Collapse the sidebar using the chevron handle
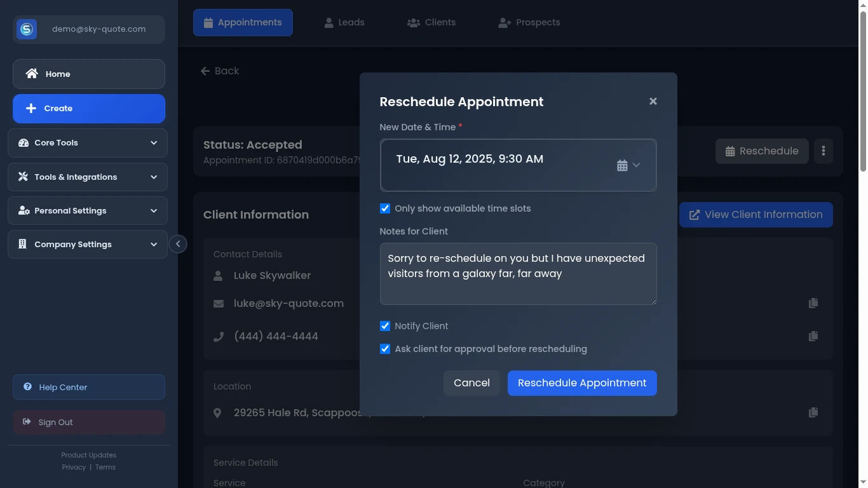This screenshot has height=488, width=868. (x=179, y=243)
